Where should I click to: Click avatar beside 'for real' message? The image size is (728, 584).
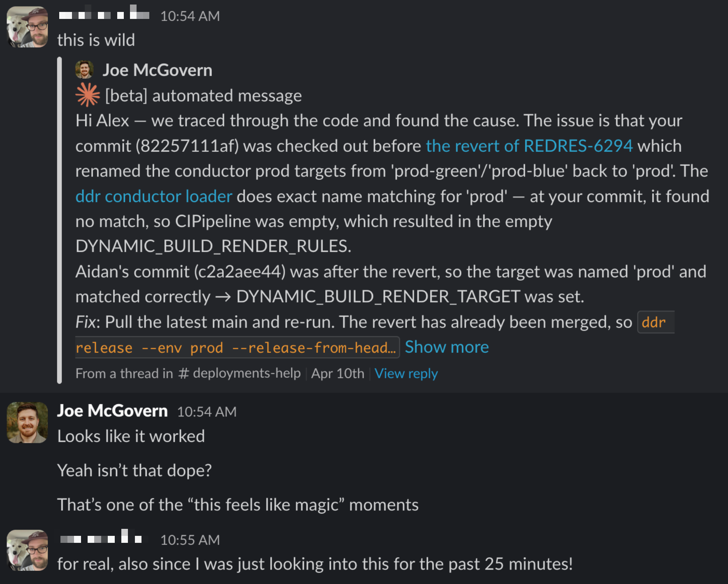[28, 550]
